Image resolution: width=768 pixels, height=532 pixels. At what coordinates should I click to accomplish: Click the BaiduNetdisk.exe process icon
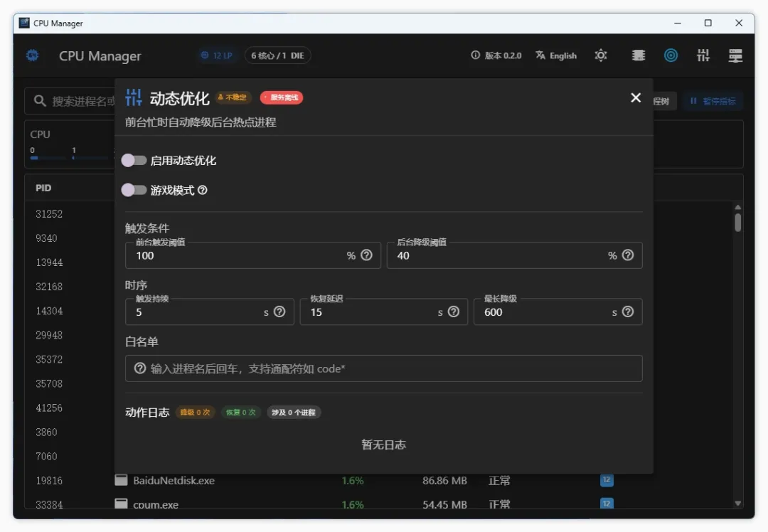pyautogui.click(x=121, y=480)
